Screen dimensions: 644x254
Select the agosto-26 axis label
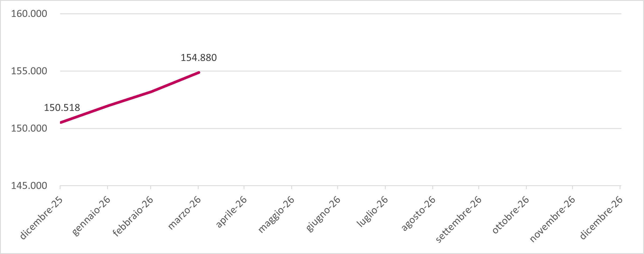point(418,213)
